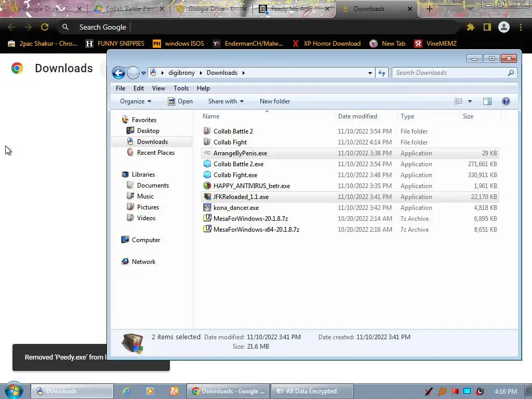Open VineMEMZ bookmark
This screenshot has height=399, width=532.
coord(436,44)
